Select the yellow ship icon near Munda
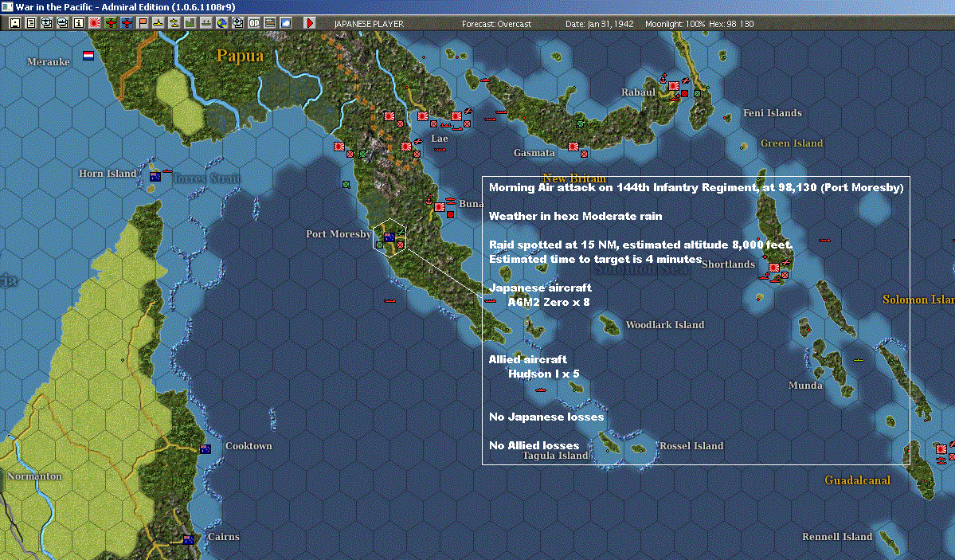Viewport: 955px width, 560px height. pyautogui.click(x=858, y=360)
